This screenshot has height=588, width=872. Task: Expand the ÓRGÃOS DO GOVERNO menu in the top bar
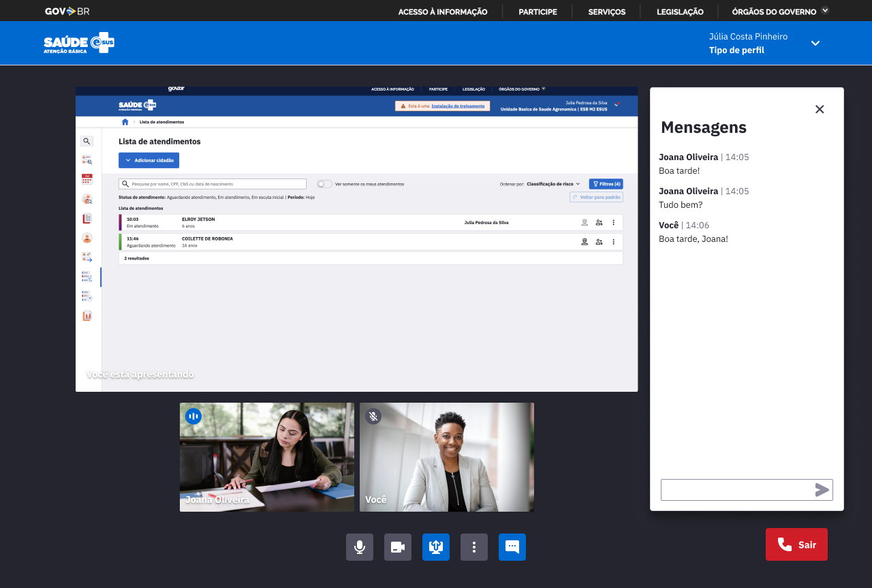coord(780,12)
